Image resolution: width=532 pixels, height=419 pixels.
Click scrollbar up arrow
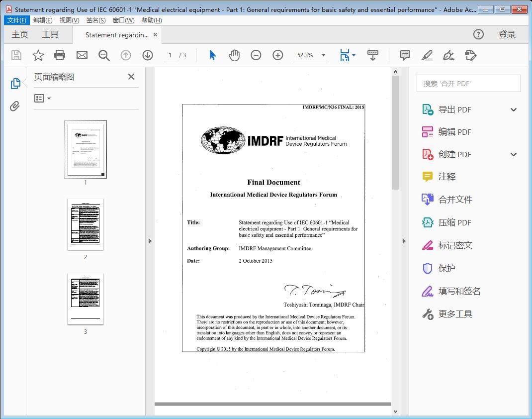tap(395, 72)
